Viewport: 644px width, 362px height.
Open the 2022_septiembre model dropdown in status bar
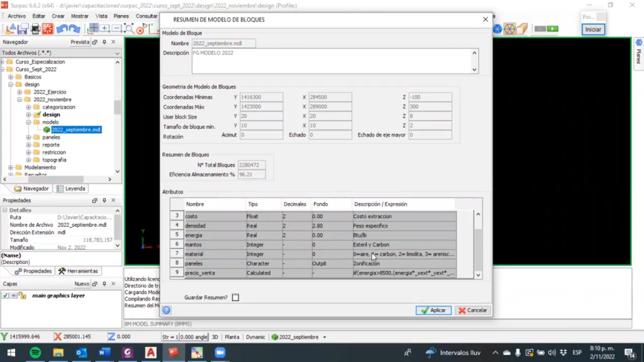click(325, 337)
